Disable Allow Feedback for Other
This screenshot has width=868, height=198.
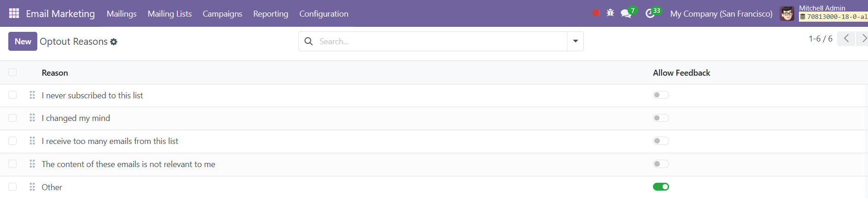click(661, 187)
